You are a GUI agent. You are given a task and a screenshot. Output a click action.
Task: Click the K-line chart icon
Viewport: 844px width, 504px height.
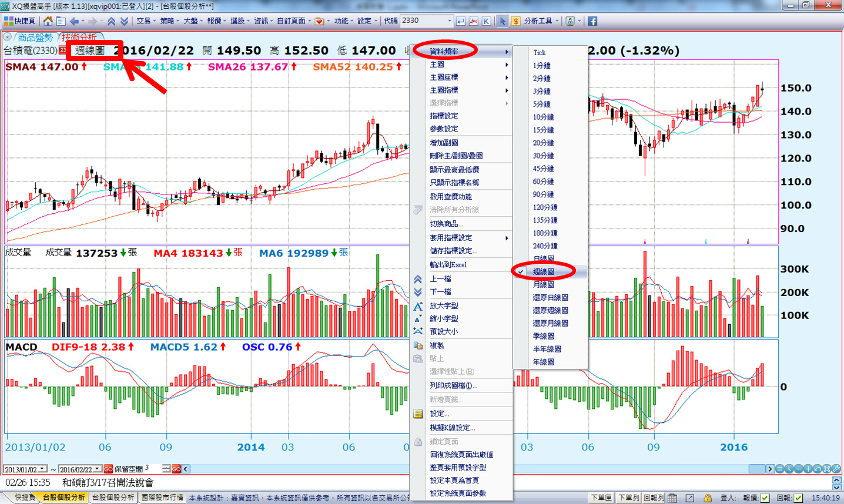pos(487,21)
